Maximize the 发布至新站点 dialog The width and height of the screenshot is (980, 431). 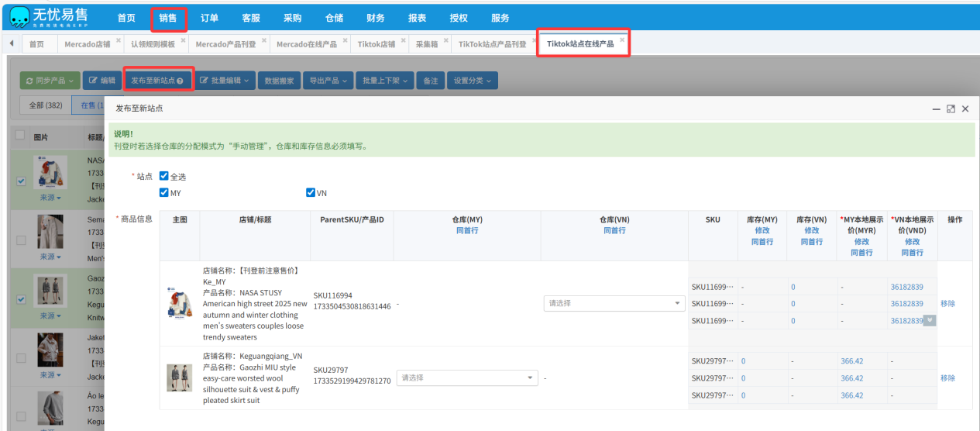pyautogui.click(x=951, y=109)
